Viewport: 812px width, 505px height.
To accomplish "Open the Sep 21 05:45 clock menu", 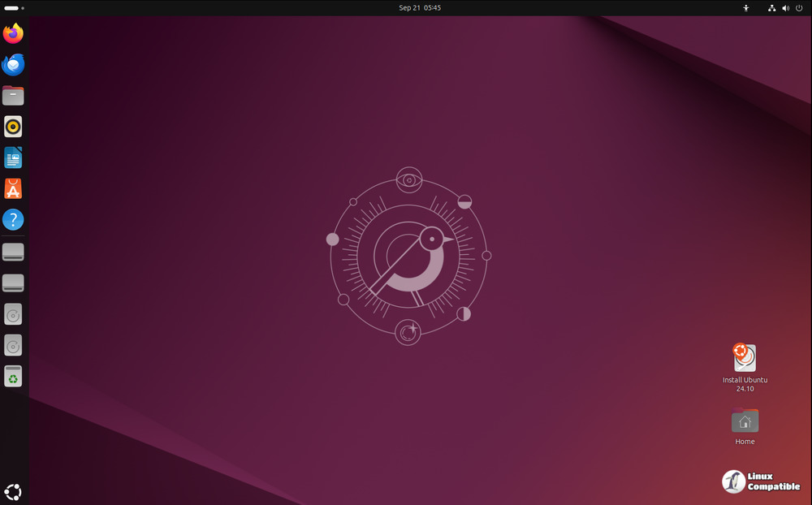I will (420, 7).
